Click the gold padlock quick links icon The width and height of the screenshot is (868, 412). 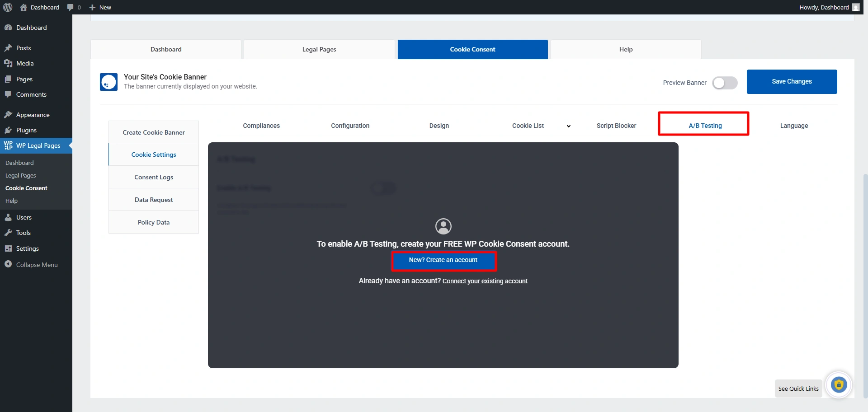839,385
